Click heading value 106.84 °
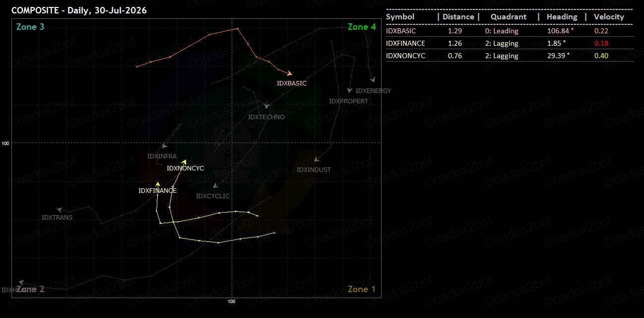Image resolution: width=644 pixels, height=318 pixels. click(x=560, y=31)
